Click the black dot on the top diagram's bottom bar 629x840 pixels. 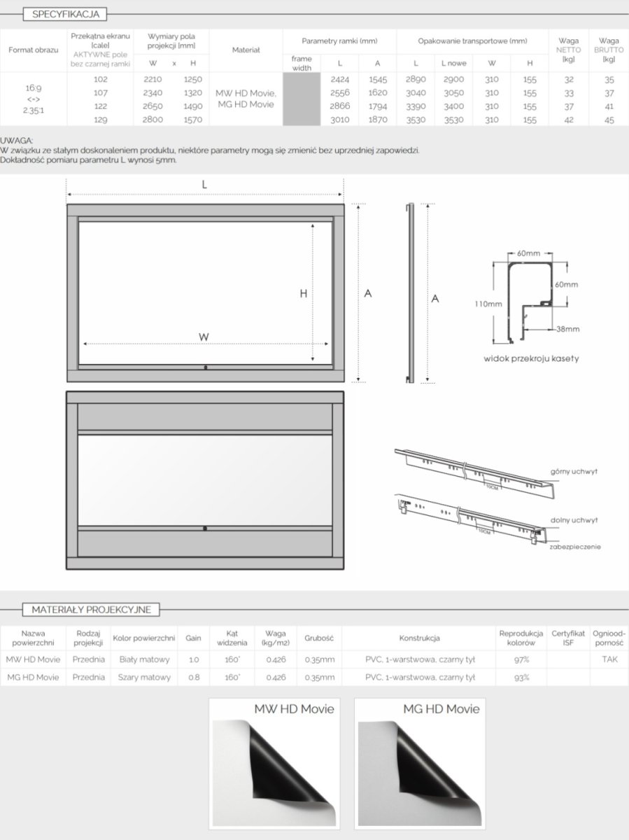point(205,367)
